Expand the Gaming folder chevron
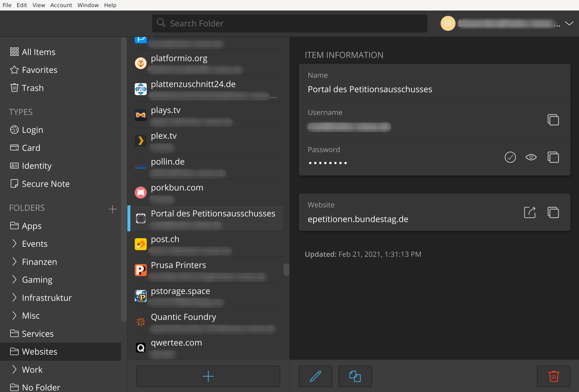The height and width of the screenshot is (392, 579). point(14,280)
